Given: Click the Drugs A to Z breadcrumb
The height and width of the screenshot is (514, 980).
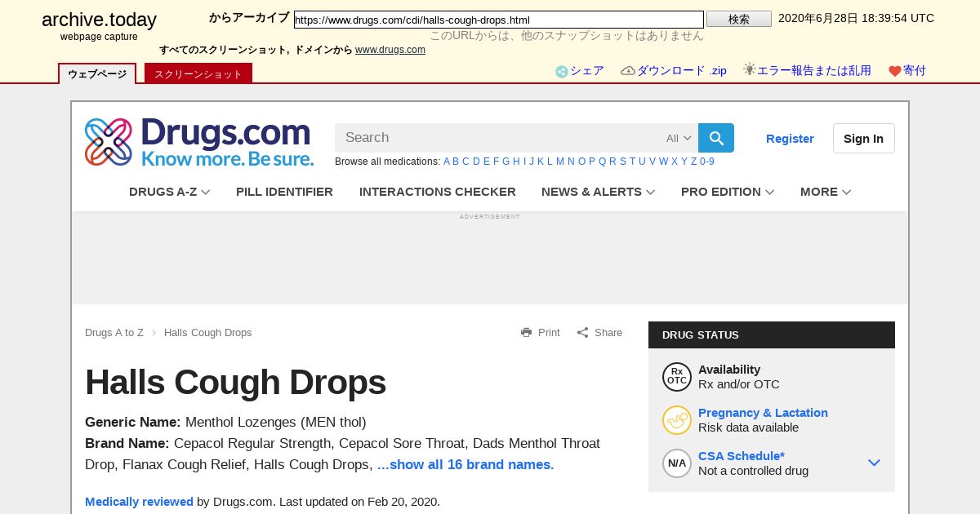Looking at the screenshot, I should 114,333.
